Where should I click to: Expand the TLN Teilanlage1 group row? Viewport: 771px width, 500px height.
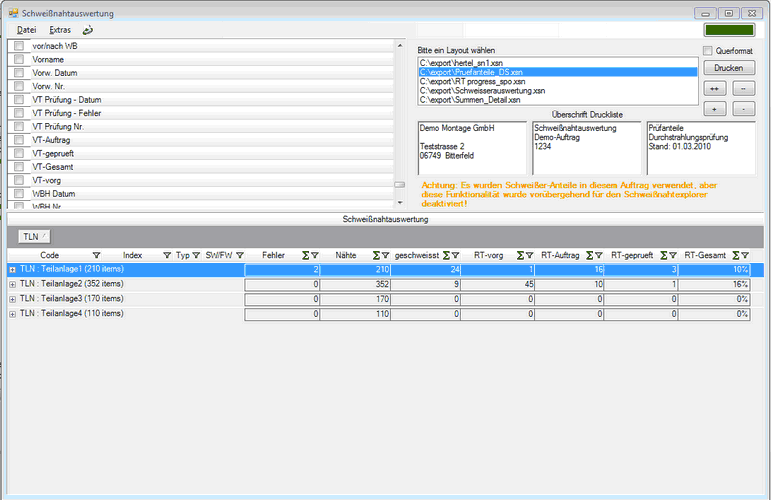(12, 270)
